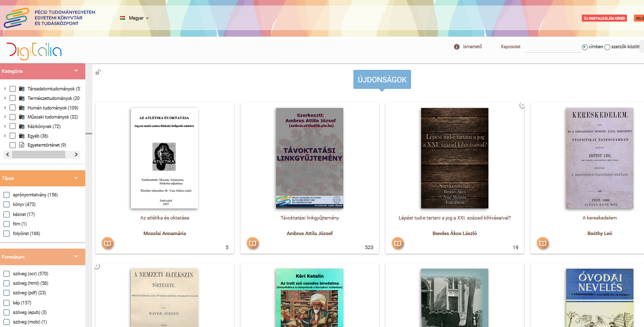
Task: Collapse the Típus panel chevron
Action: pyautogui.click(x=76, y=178)
